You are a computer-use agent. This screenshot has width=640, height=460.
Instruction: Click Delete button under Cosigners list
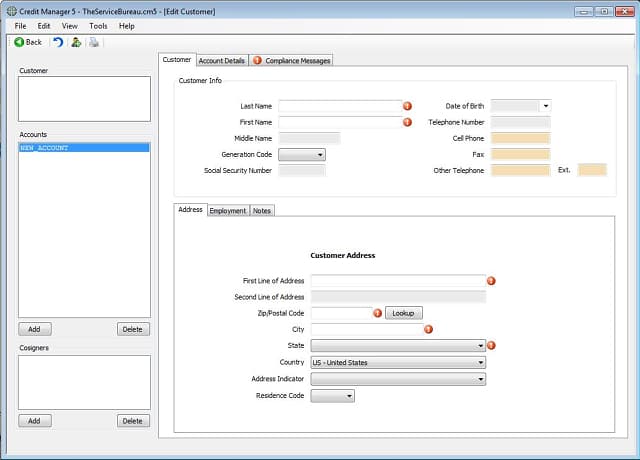133,421
